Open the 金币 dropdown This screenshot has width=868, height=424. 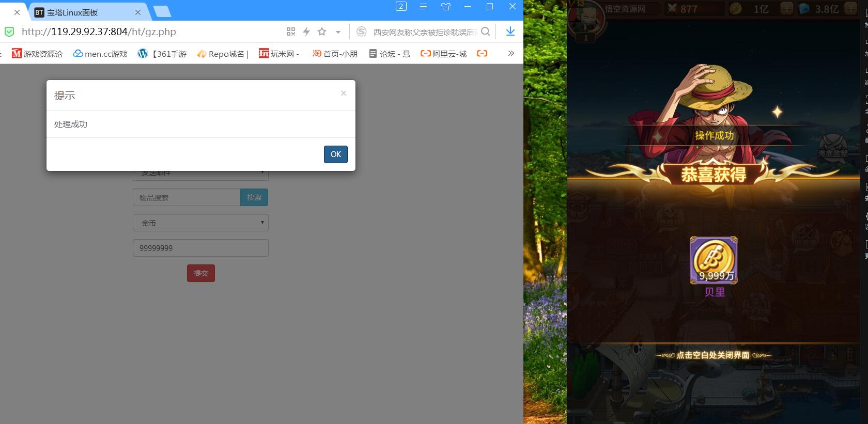click(200, 223)
